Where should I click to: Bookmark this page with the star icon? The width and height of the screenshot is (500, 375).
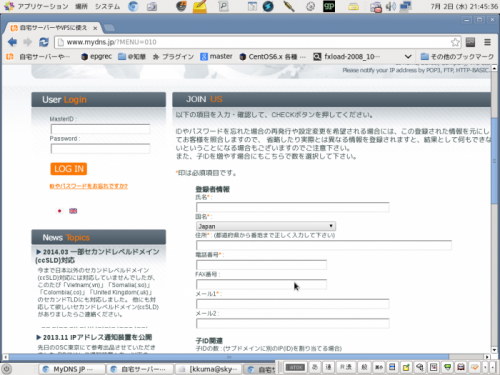[x=455, y=42]
